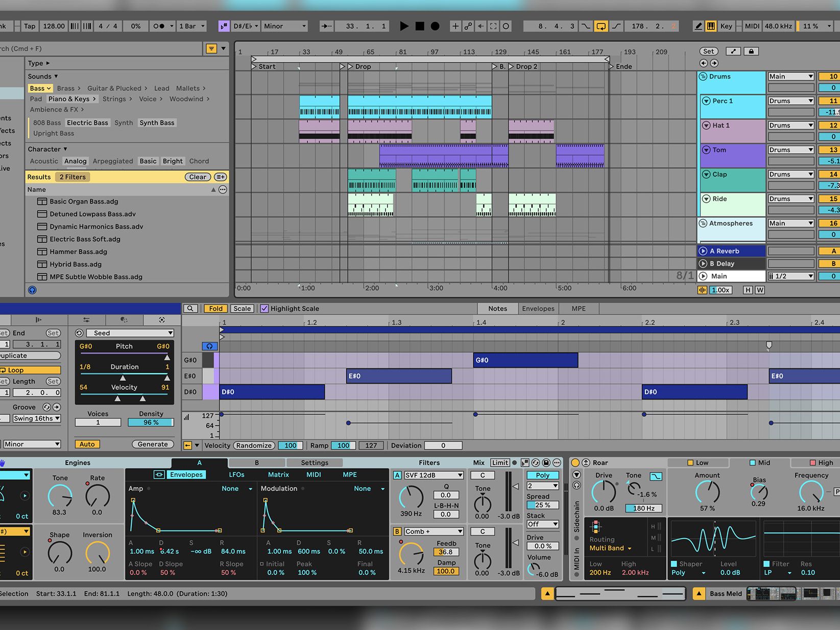This screenshot has width=840, height=630.
Task: Click the Tap tempo button
Action: (30, 26)
